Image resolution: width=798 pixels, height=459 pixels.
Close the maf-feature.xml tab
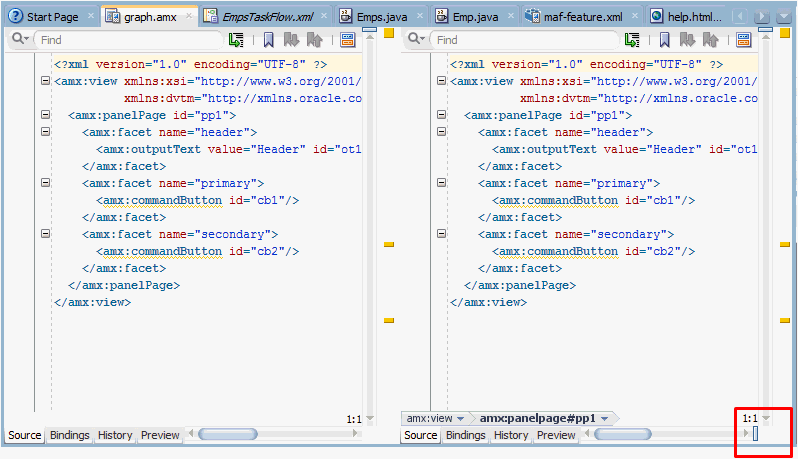point(635,16)
